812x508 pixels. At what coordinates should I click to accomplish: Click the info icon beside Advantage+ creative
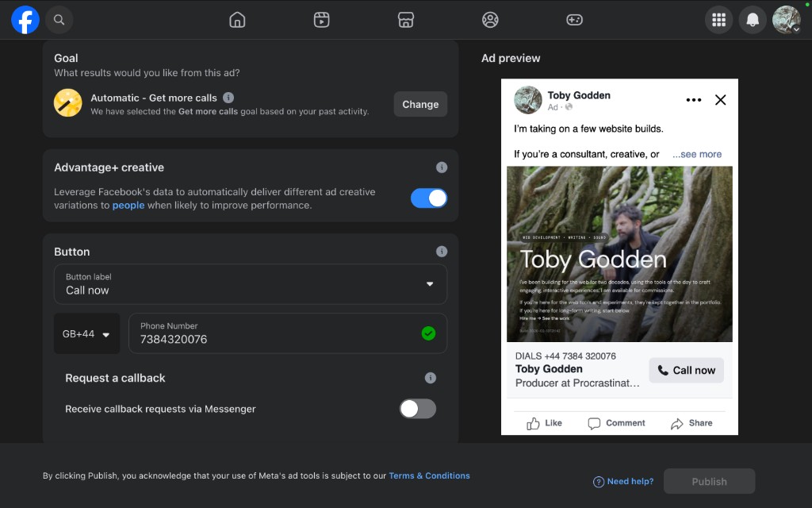tap(442, 167)
